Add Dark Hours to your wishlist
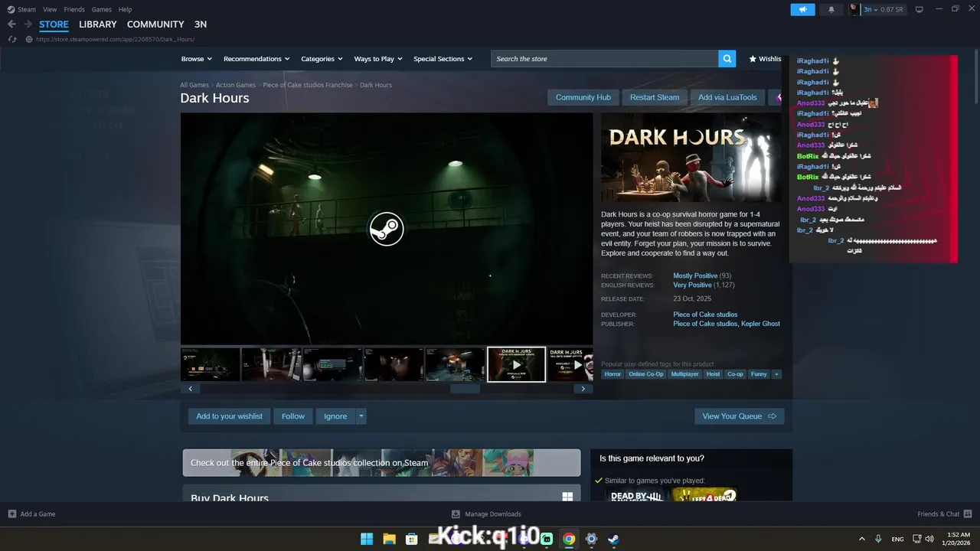Screen dimensions: 980x551 [x=229, y=416]
